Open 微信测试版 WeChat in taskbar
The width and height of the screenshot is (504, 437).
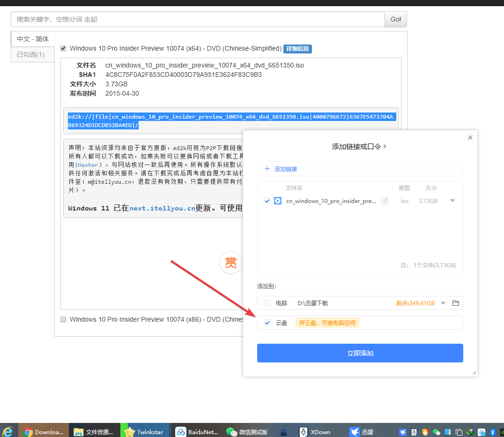247,431
